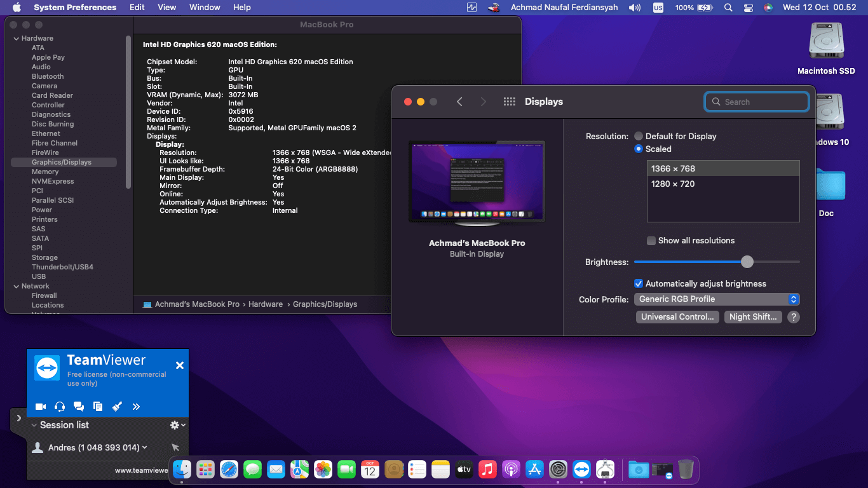Open TeamViewer file box documents icon
The width and height of the screenshot is (868, 488).
coord(98,407)
